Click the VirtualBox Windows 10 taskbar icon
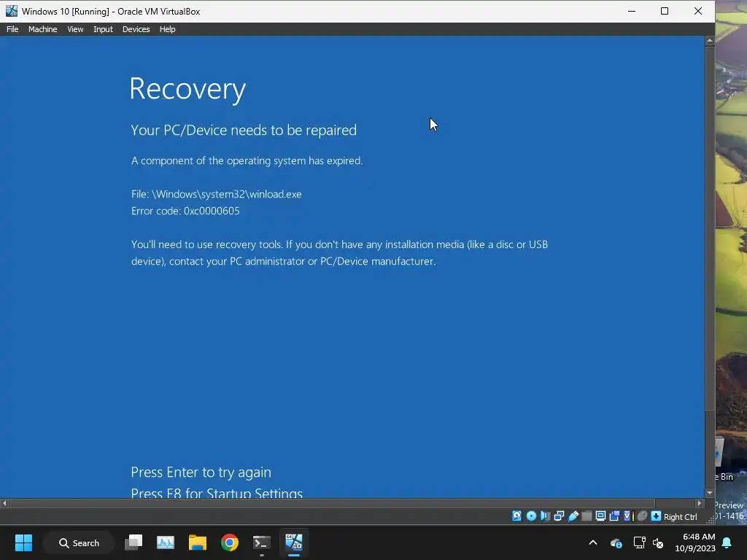The height and width of the screenshot is (560, 747). coord(294,542)
